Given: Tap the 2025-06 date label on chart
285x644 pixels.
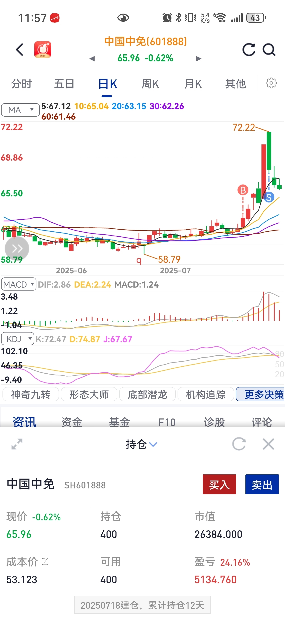Looking at the screenshot, I should (x=71, y=271).
